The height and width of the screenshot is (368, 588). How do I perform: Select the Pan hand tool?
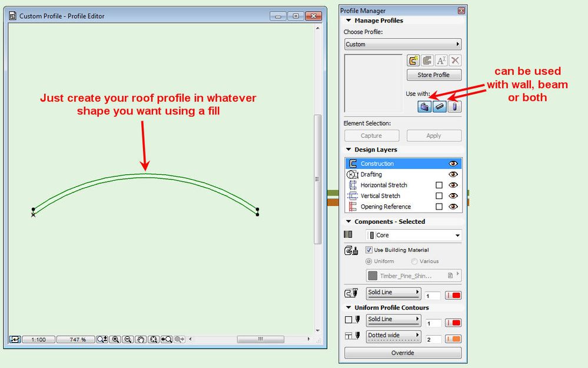point(141,340)
